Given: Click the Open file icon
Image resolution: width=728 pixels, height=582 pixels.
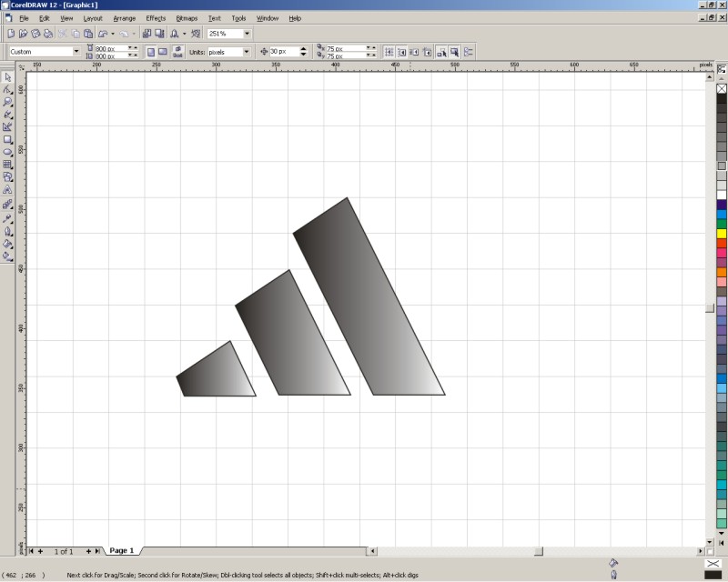Looking at the screenshot, I should (24, 34).
